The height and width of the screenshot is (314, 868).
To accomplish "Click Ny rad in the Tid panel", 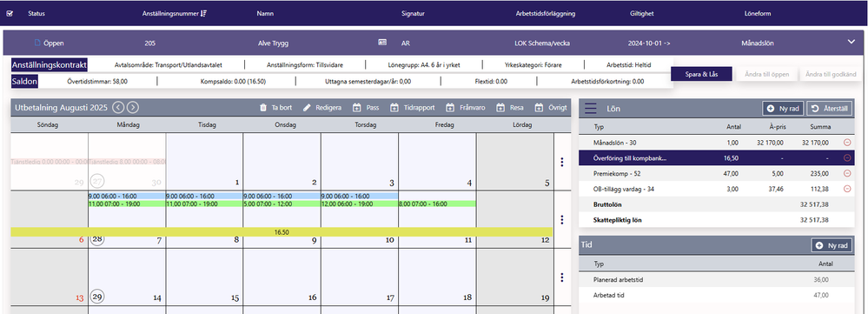I will [x=832, y=244].
